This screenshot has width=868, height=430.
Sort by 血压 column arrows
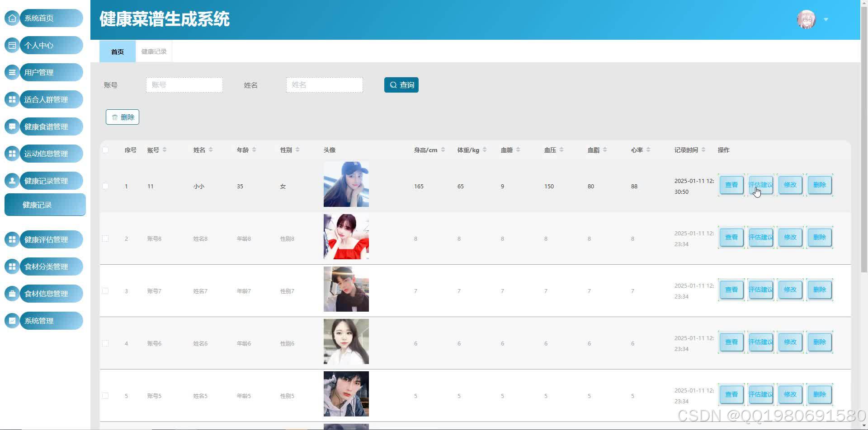click(x=561, y=150)
